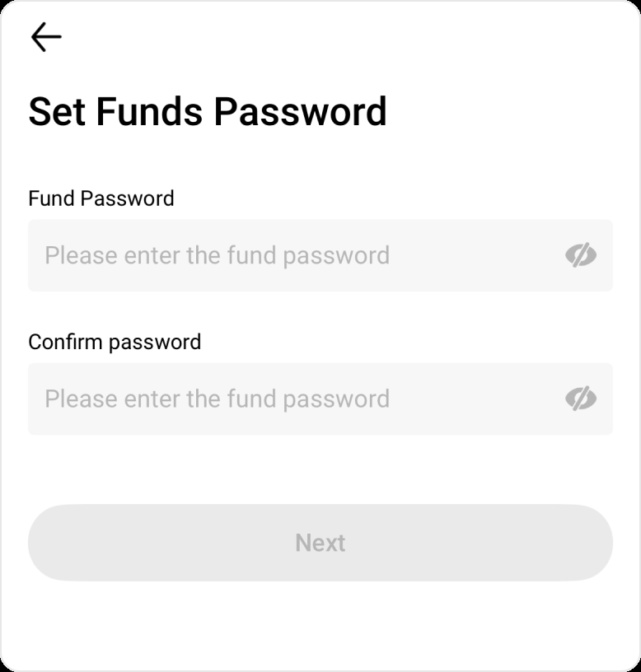Show the Confirm password characters
Image resolution: width=641 pixels, height=672 pixels.
(580, 399)
